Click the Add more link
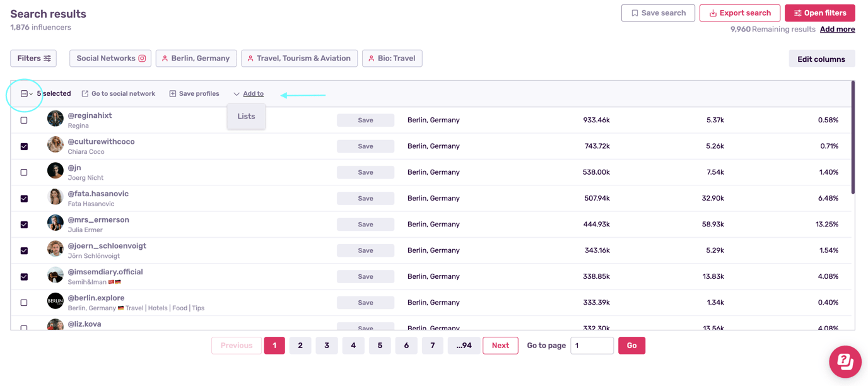This screenshot has width=868, height=386. tap(838, 29)
